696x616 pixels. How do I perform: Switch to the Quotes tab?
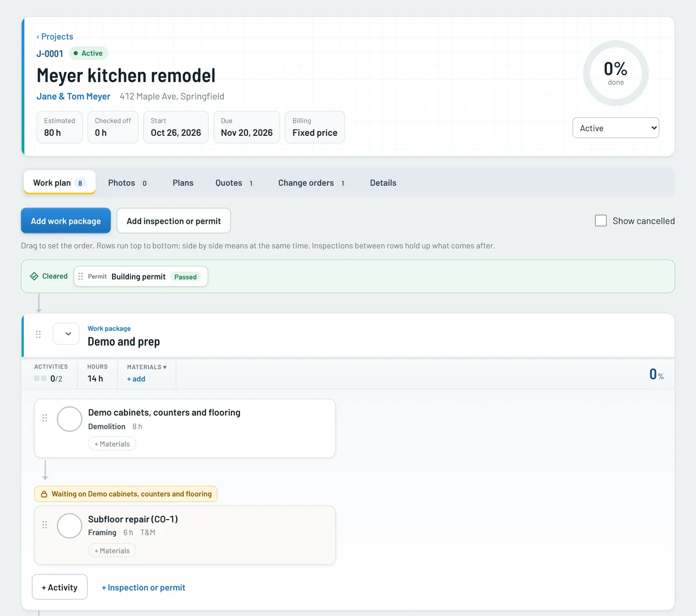click(x=234, y=183)
